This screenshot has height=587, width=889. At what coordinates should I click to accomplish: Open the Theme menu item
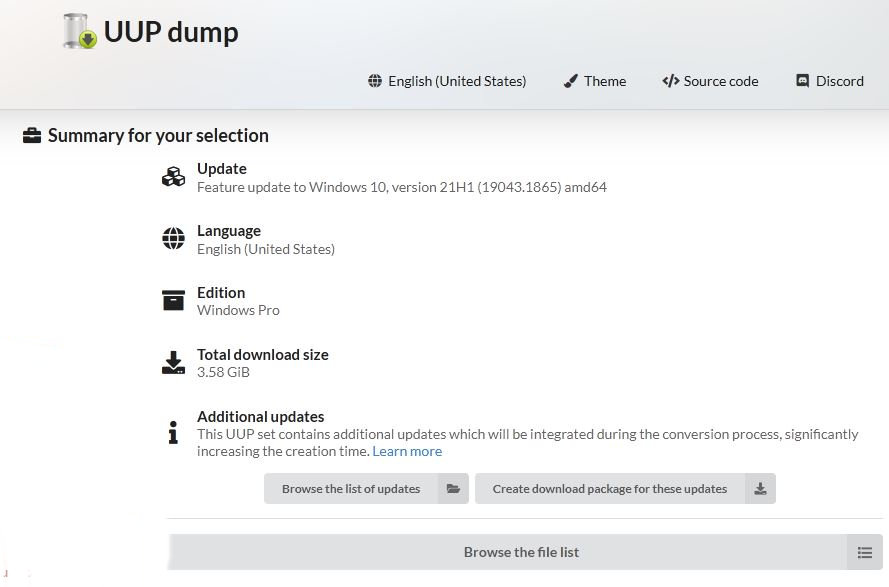[595, 81]
